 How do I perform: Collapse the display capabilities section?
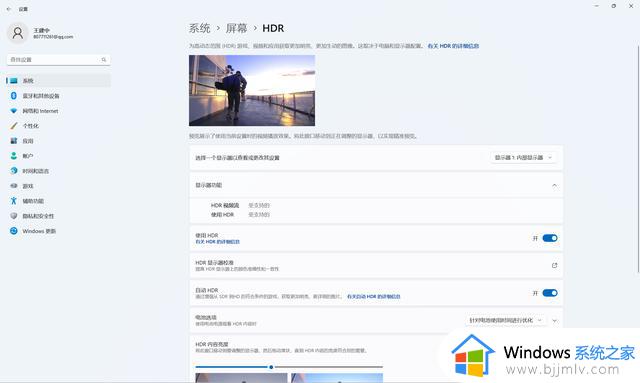point(554,185)
